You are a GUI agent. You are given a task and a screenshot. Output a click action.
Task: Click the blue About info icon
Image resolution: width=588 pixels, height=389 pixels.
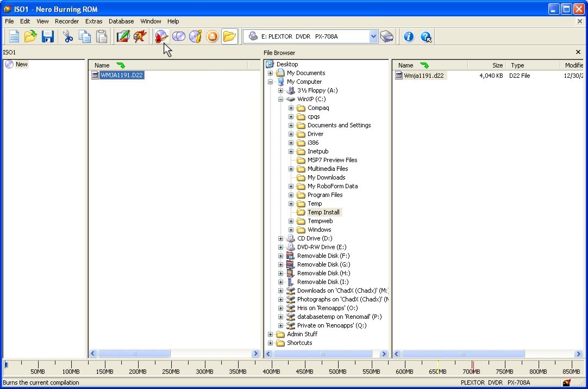(408, 36)
